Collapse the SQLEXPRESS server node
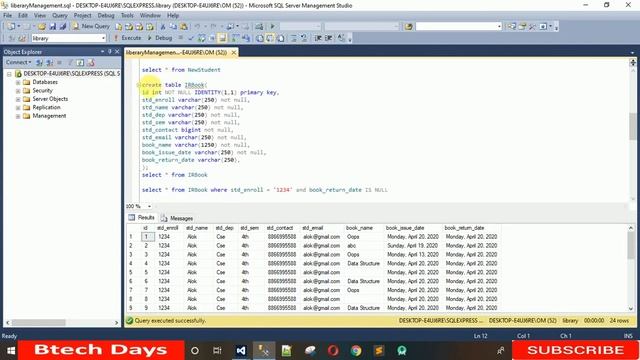This screenshot has width=640, height=360. 9,74
